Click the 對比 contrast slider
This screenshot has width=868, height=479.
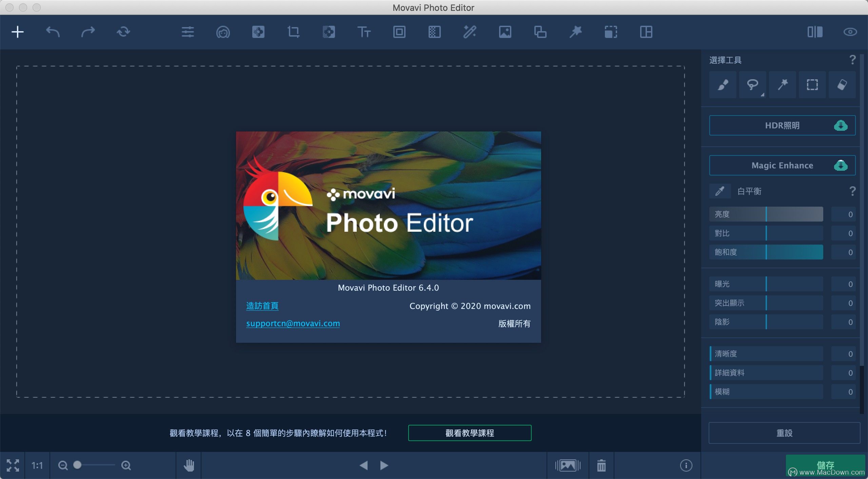click(766, 233)
